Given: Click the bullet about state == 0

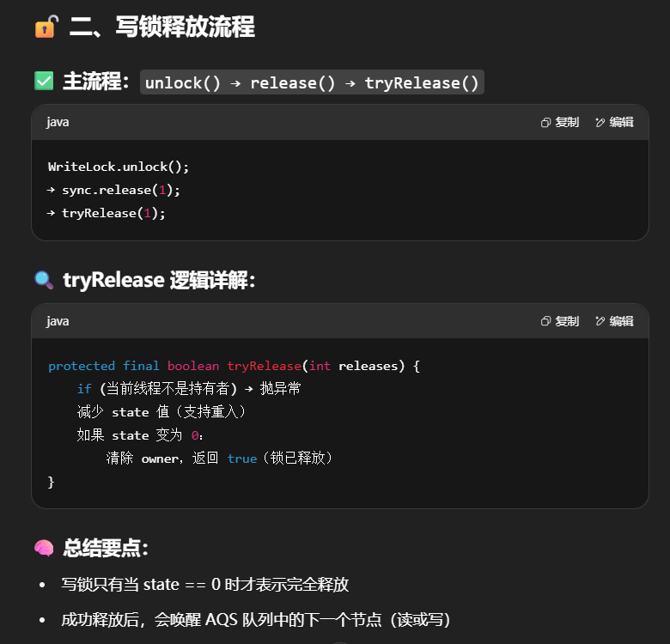Looking at the screenshot, I should (205, 585).
